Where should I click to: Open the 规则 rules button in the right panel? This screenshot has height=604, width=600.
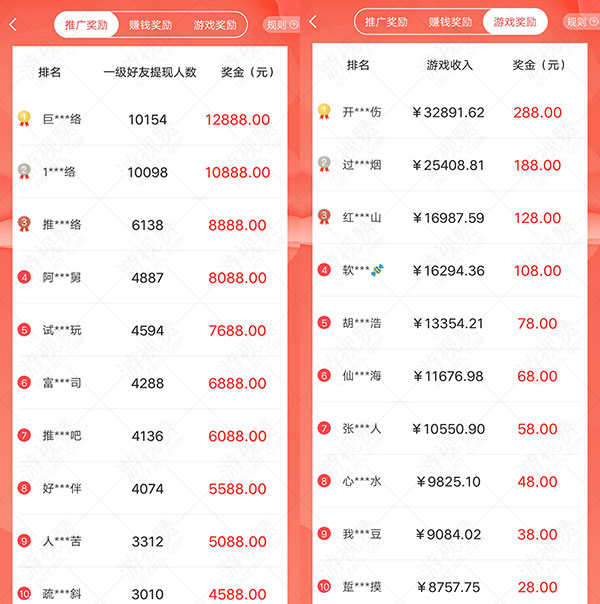coord(581,22)
